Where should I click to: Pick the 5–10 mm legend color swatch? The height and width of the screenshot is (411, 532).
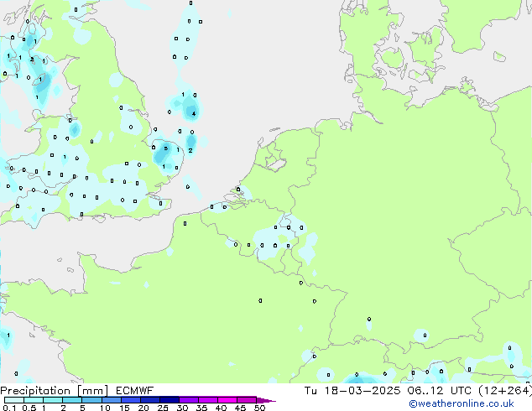pyautogui.click(x=92, y=400)
